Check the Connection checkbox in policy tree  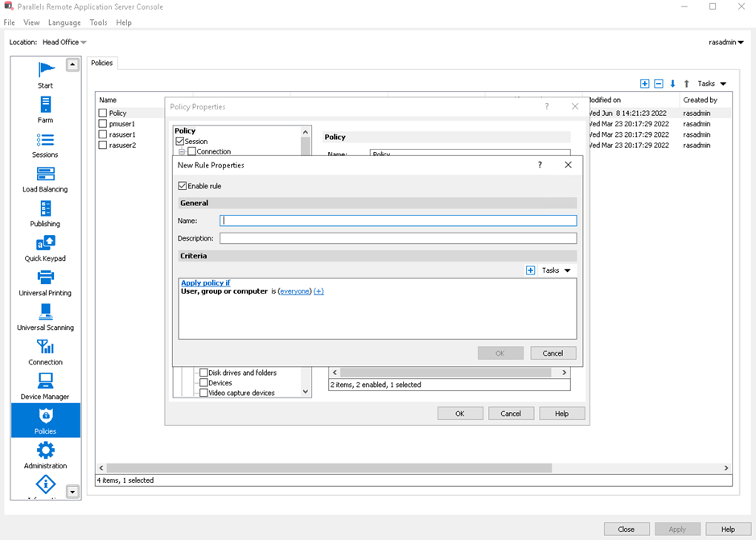[x=192, y=151]
